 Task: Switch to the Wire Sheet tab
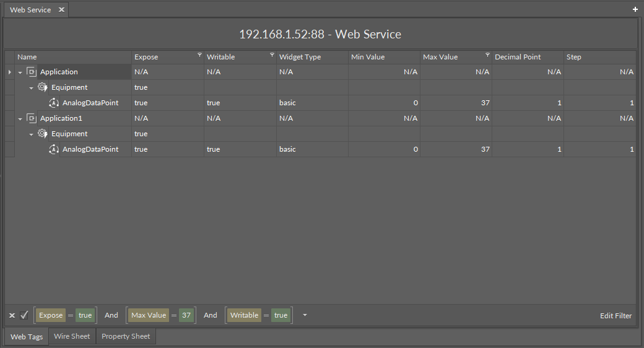click(x=72, y=336)
